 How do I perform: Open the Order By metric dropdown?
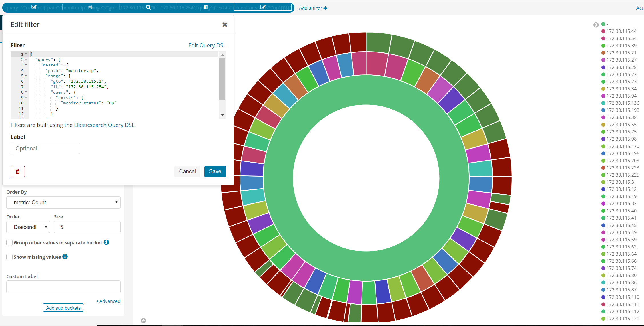tap(63, 203)
